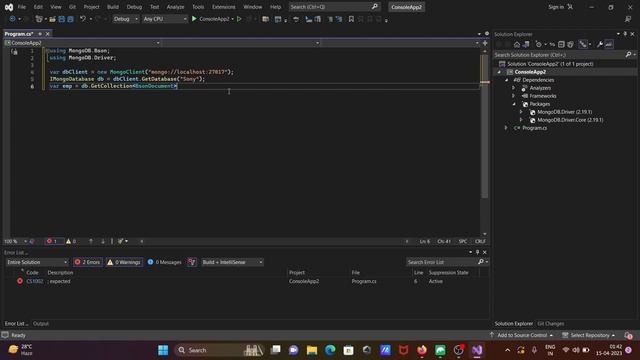Click the Solution Explorer Home icon
This screenshot has height=360, width=640.
click(x=517, y=44)
